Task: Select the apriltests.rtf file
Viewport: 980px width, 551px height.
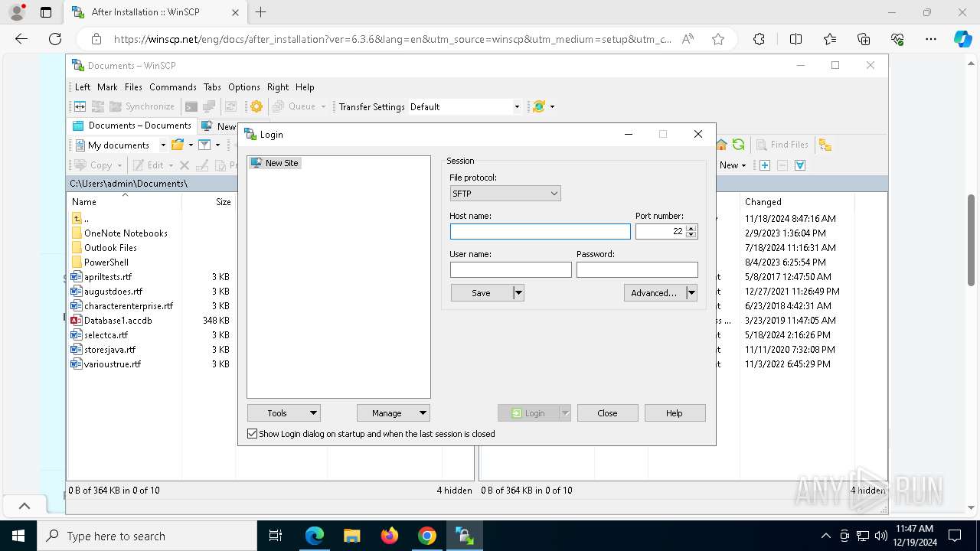Action: [108, 276]
